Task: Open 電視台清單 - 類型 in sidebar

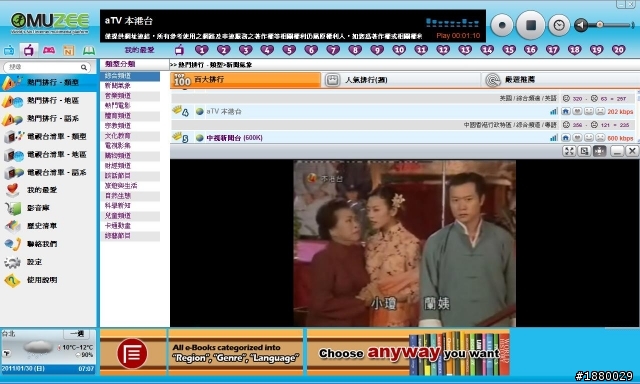Action: [x=48, y=136]
